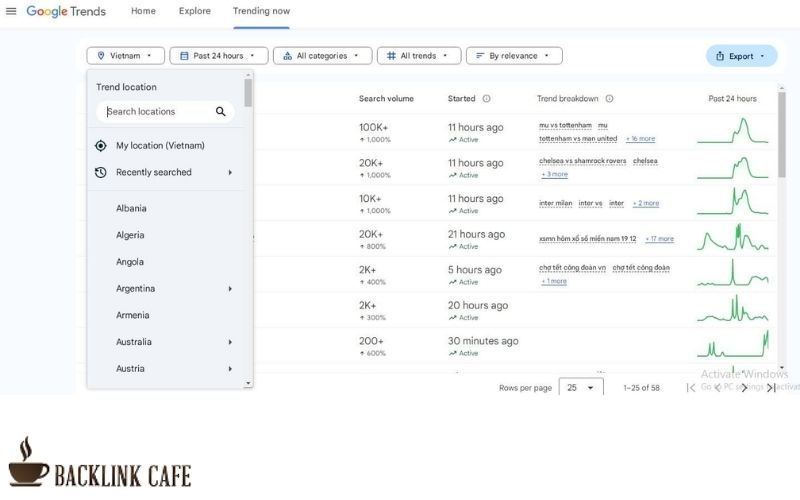Select Angola from location list
800x500 pixels.
tap(130, 262)
